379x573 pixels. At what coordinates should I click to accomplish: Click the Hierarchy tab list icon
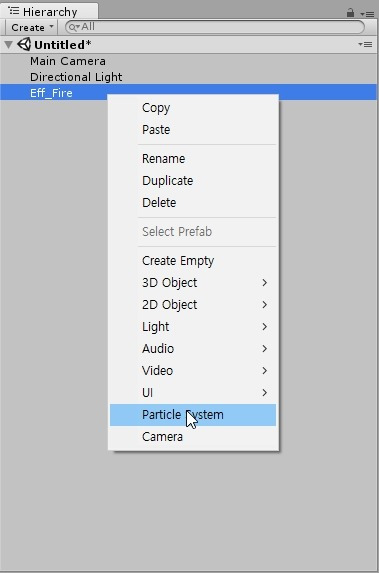pos(14,11)
